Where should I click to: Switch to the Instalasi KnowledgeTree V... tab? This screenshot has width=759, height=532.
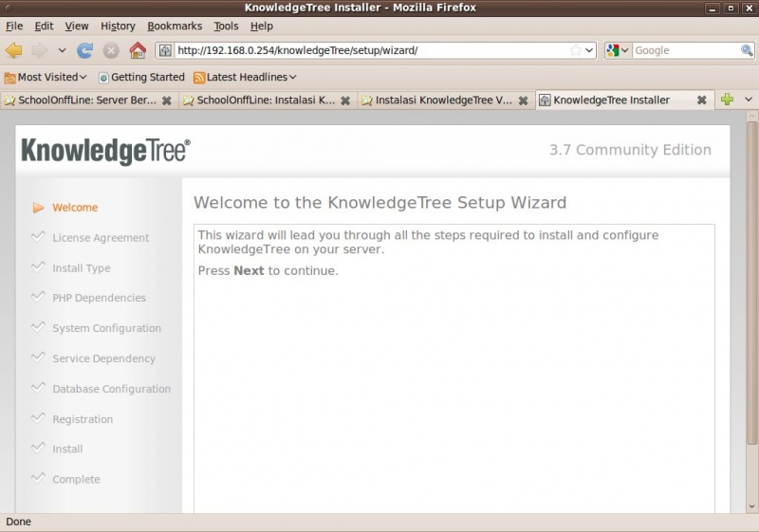pyautogui.click(x=443, y=100)
